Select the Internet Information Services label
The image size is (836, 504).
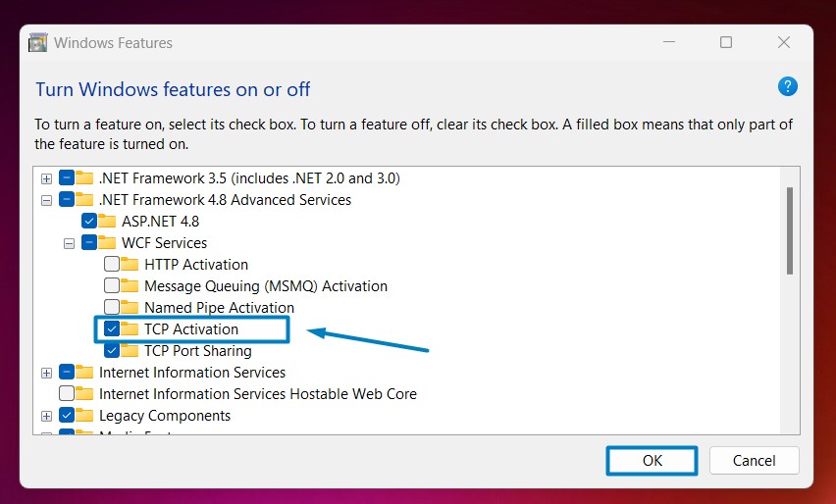point(192,372)
